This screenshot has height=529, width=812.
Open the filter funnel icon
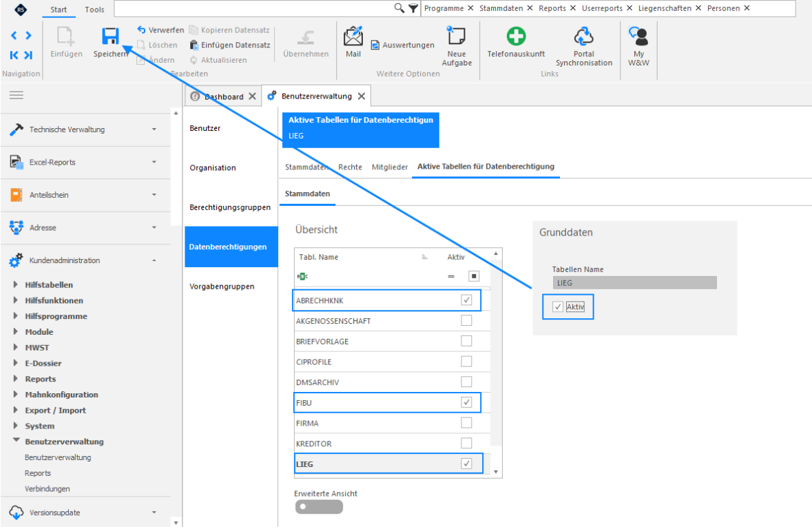pos(413,8)
